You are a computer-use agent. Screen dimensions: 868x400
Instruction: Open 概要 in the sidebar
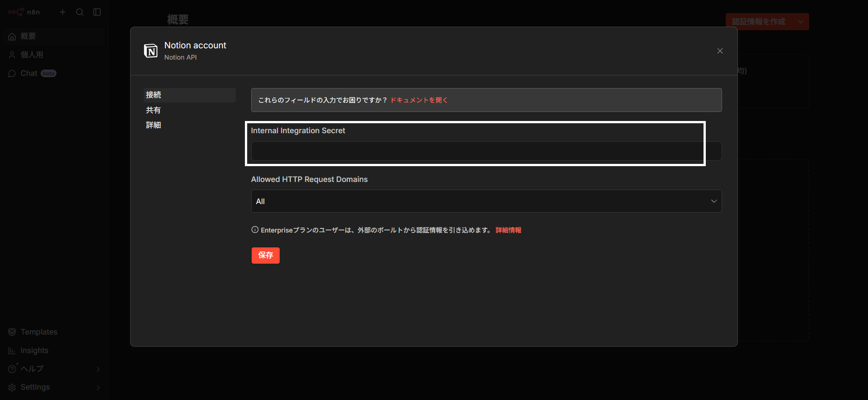(x=54, y=37)
